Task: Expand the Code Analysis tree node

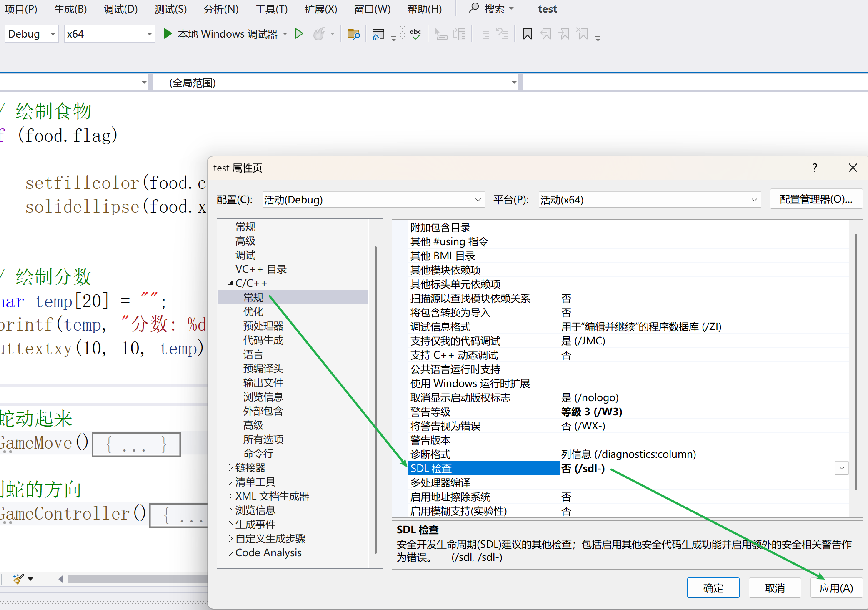Action: (230, 553)
